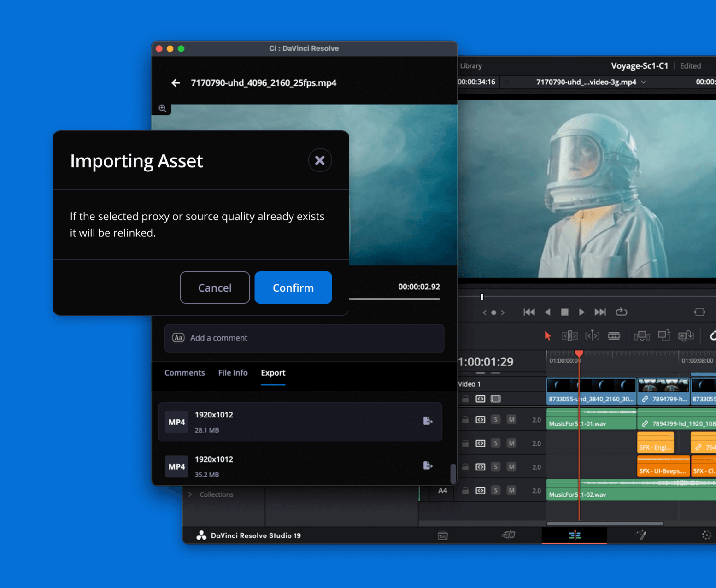Viewport: 716px width, 588px height.
Task: Cancel the Importing Asset dialog
Action: (x=215, y=288)
